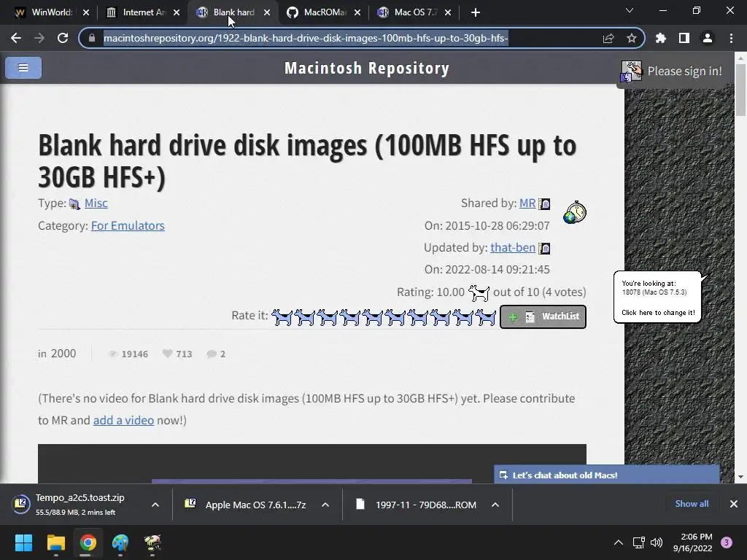Open the 1997-11 ROM download item
This screenshot has width=747, height=560.
click(x=418, y=505)
